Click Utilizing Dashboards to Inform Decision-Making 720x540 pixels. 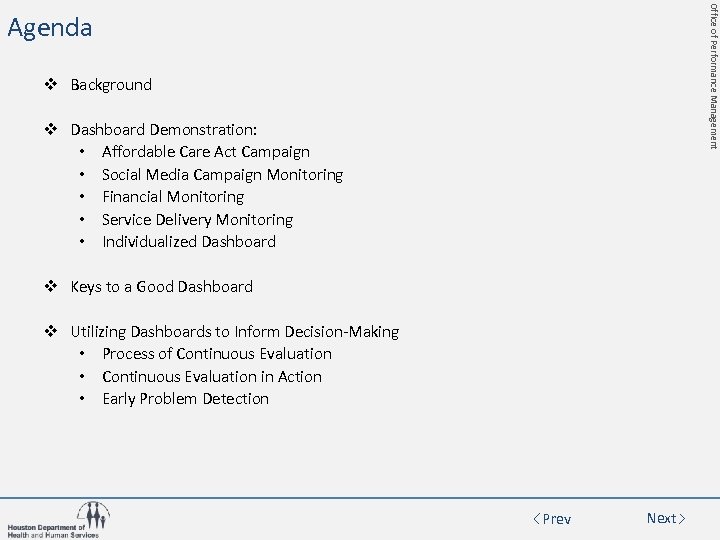pyautogui.click(x=234, y=332)
